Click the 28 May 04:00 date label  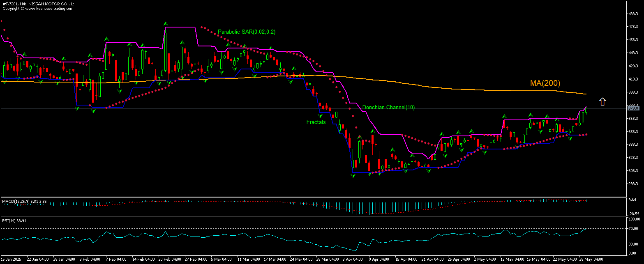[x=592, y=259]
